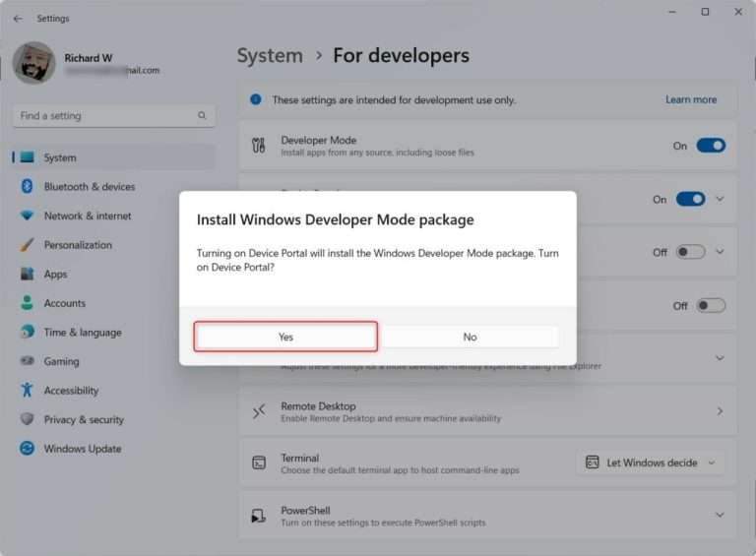This screenshot has width=756, height=556.
Task: Click the Gaming controller icon
Action: click(x=27, y=360)
